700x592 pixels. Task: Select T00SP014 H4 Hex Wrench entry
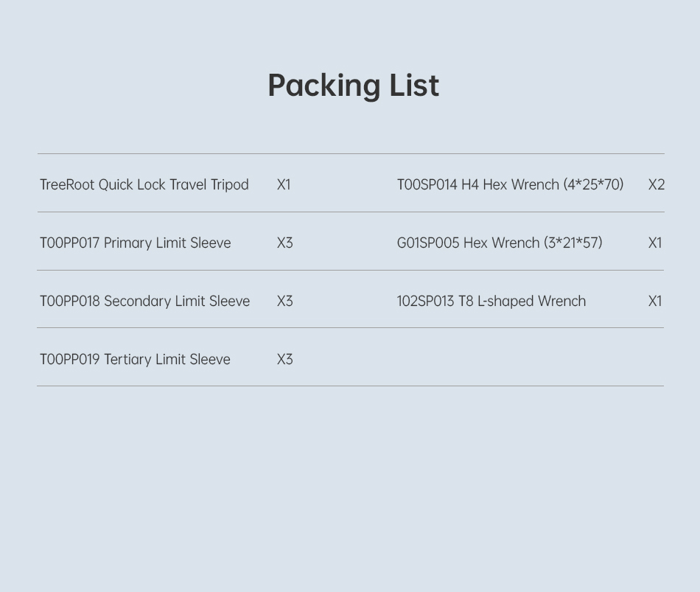511,184
